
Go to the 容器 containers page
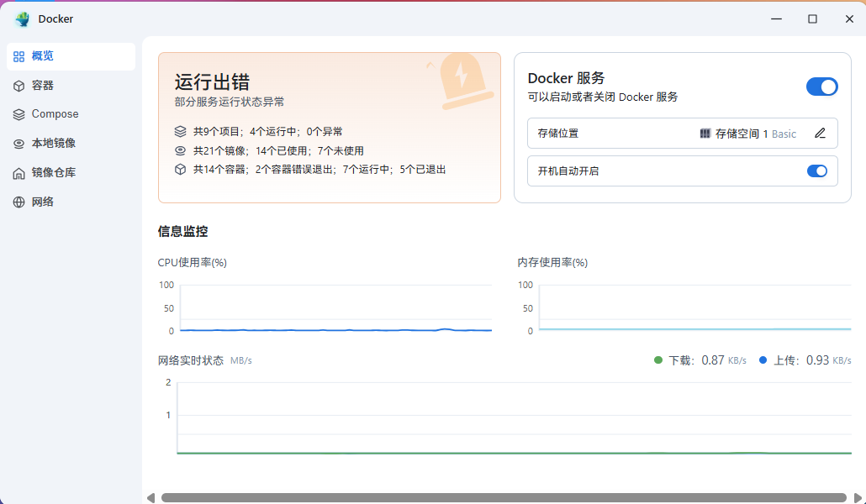point(71,86)
